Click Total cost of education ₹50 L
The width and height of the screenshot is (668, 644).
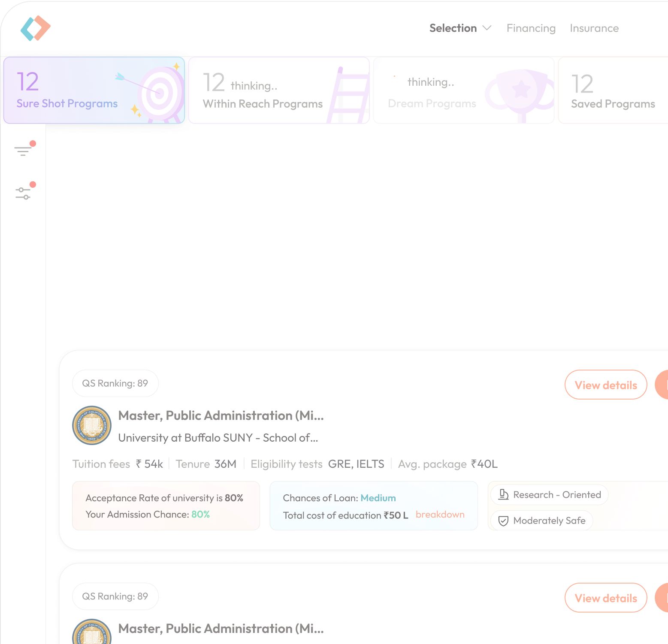pos(345,515)
